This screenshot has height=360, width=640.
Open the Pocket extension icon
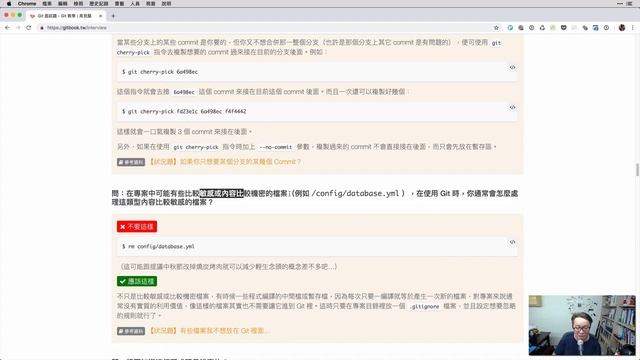click(x=563, y=28)
